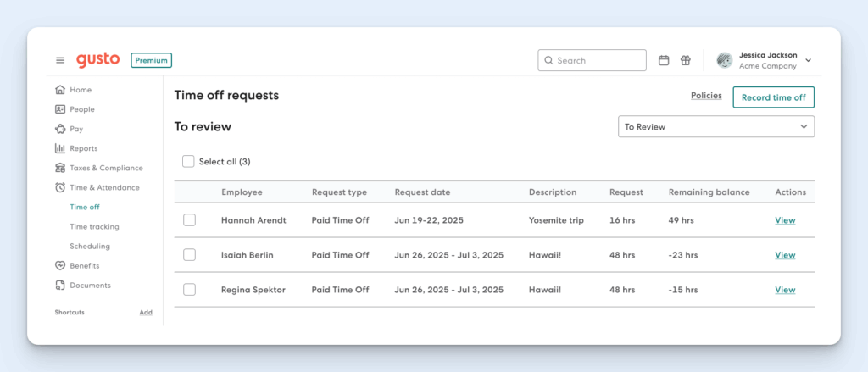Click the Description column header
868x372 pixels.
553,192
